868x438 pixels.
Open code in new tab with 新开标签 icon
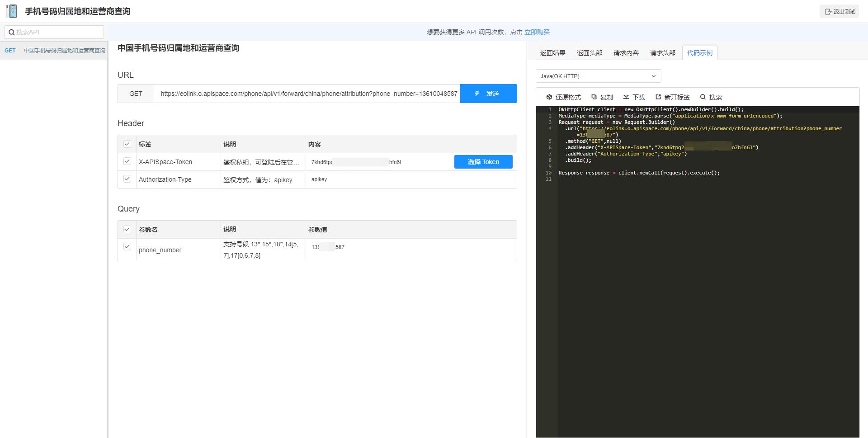pos(659,97)
